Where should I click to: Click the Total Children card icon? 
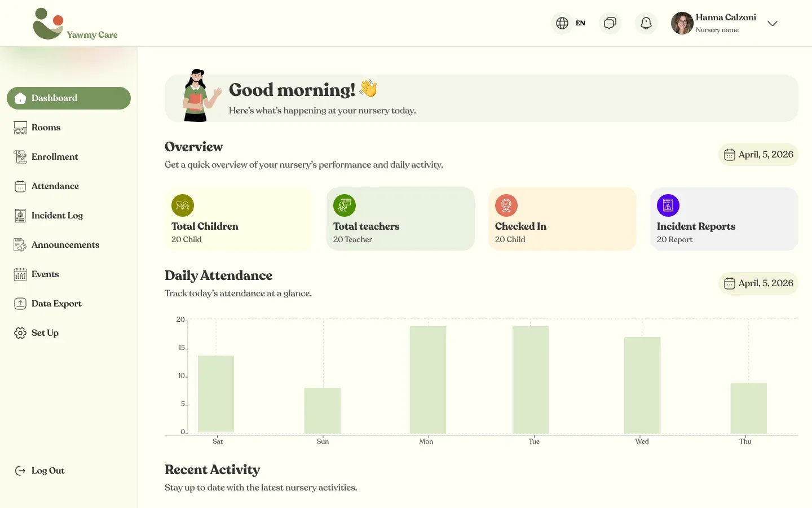pos(183,205)
